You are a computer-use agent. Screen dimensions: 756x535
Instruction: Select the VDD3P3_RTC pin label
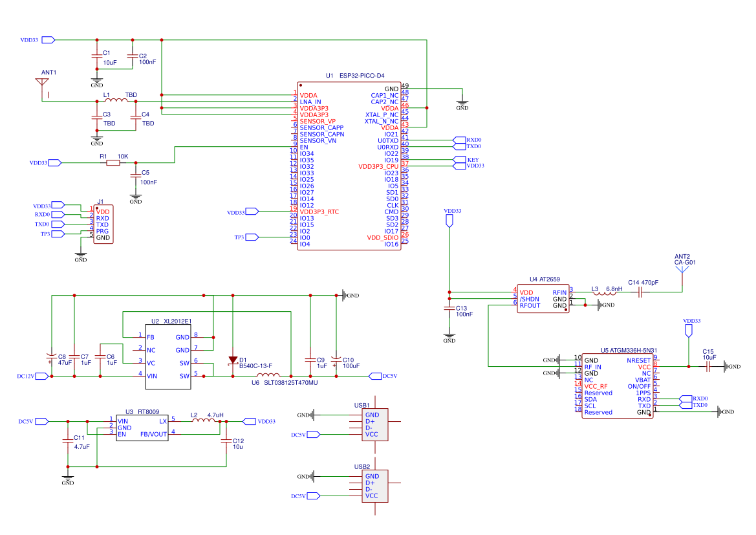pyautogui.click(x=319, y=212)
